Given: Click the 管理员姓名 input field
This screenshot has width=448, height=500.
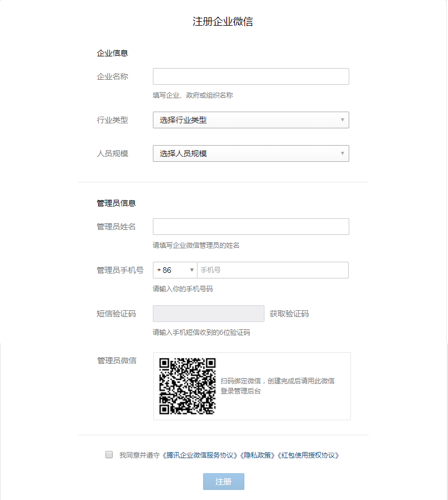Looking at the screenshot, I should coord(251,227).
